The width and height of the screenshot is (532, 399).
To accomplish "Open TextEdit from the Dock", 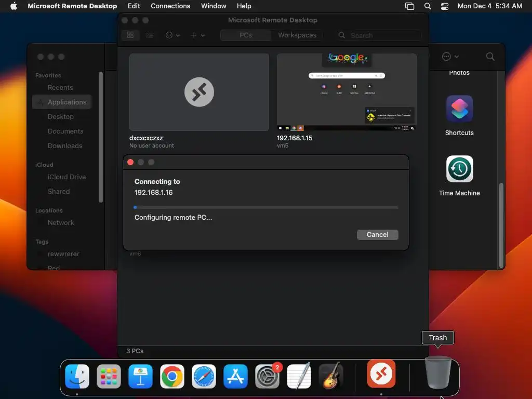I will 299,376.
